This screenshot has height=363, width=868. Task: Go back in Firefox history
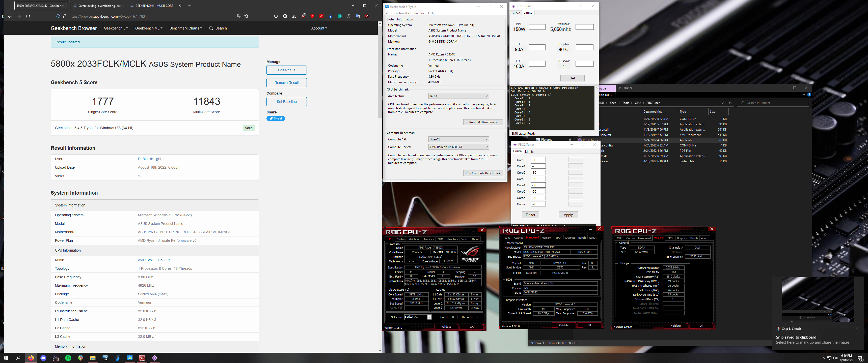coord(10,16)
